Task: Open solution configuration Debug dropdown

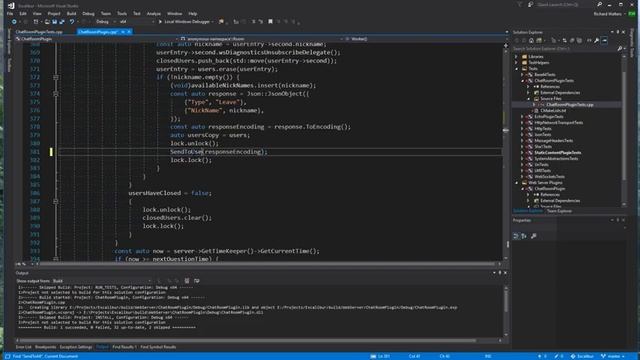Action: click(105, 22)
